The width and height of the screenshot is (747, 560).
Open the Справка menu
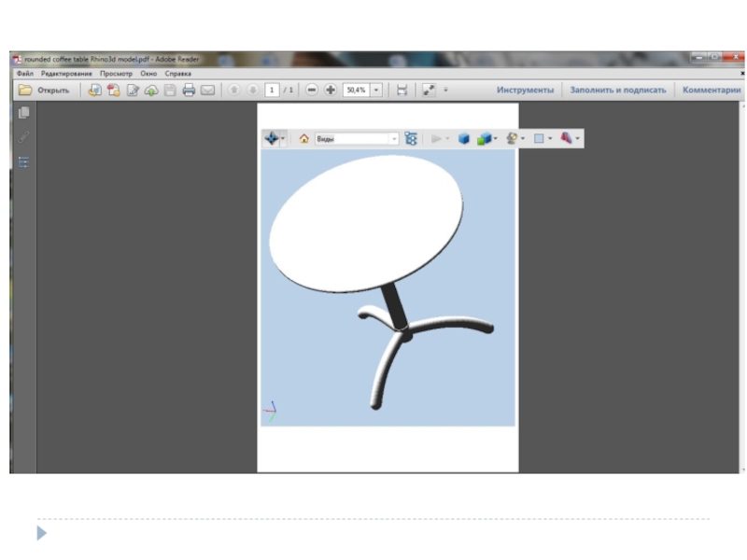(177, 74)
